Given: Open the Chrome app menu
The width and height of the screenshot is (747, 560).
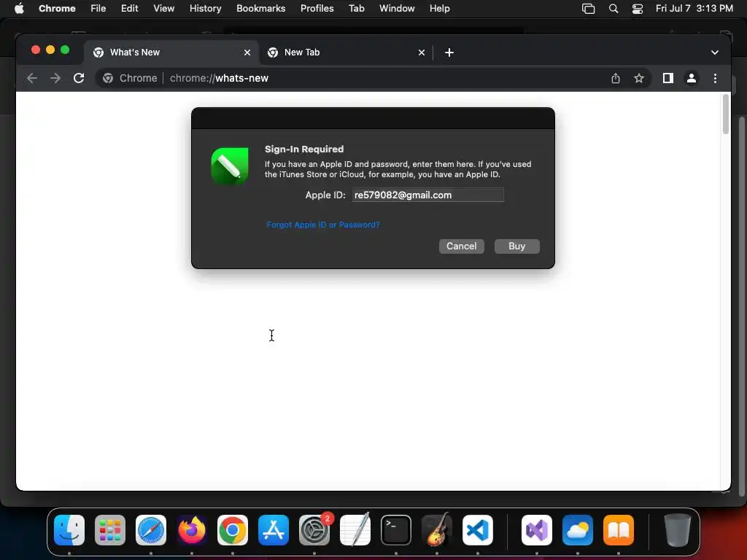Looking at the screenshot, I should (x=57, y=9).
